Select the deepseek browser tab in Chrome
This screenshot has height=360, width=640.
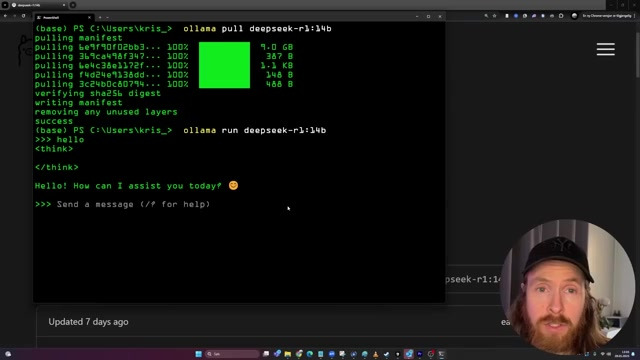39,5
